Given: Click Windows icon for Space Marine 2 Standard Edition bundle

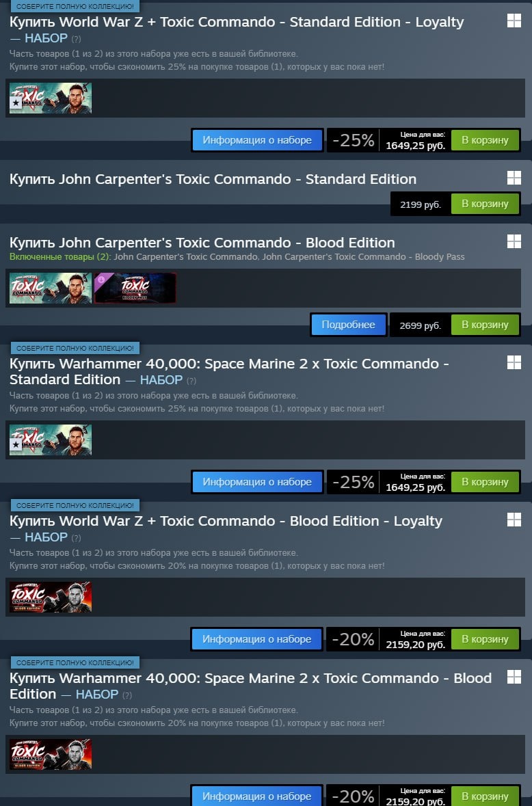Looking at the screenshot, I should tap(514, 362).
